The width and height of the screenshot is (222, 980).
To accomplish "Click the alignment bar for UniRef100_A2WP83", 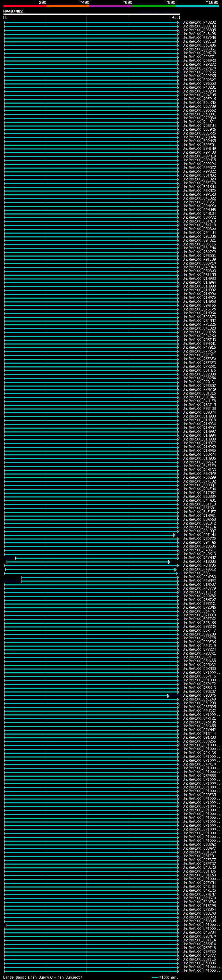I will coord(100,577).
